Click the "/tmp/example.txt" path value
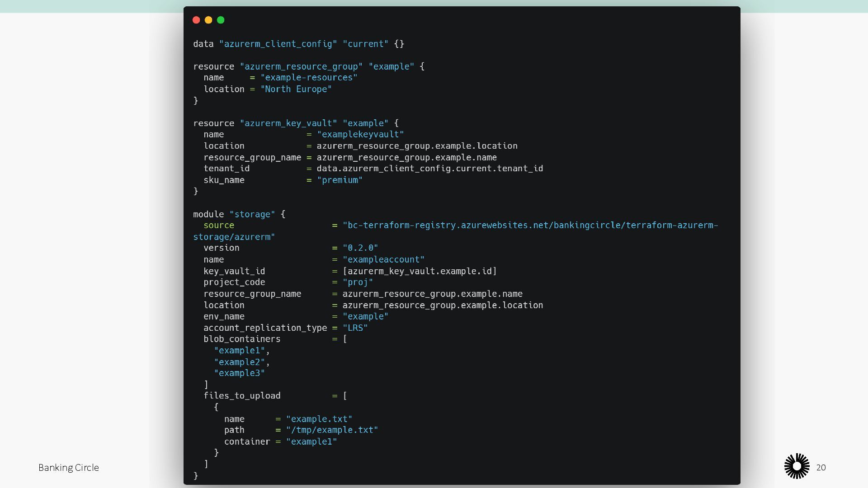This screenshot has height=488, width=868. [332, 430]
